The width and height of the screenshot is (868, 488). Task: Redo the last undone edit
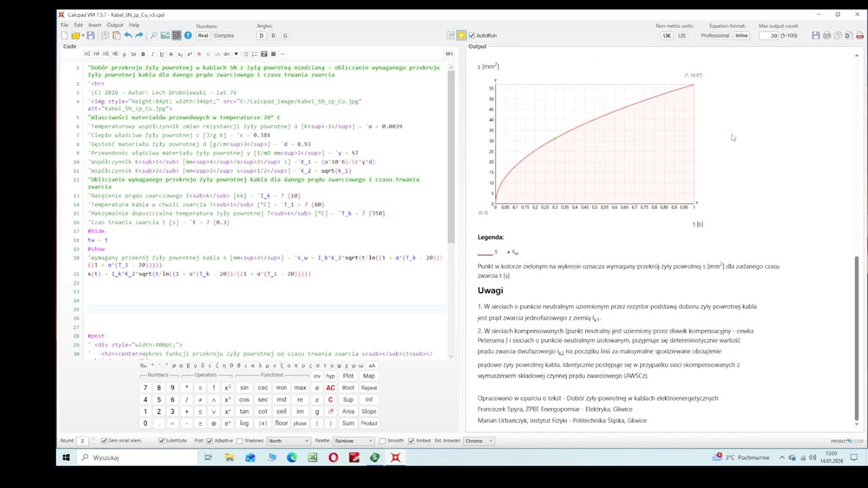point(139,35)
